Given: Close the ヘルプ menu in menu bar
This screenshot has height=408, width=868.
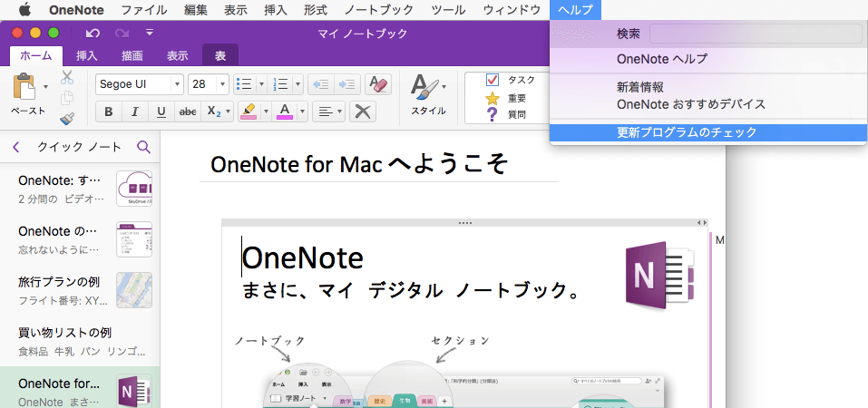Looking at the screenshot, I should point(575,9).
